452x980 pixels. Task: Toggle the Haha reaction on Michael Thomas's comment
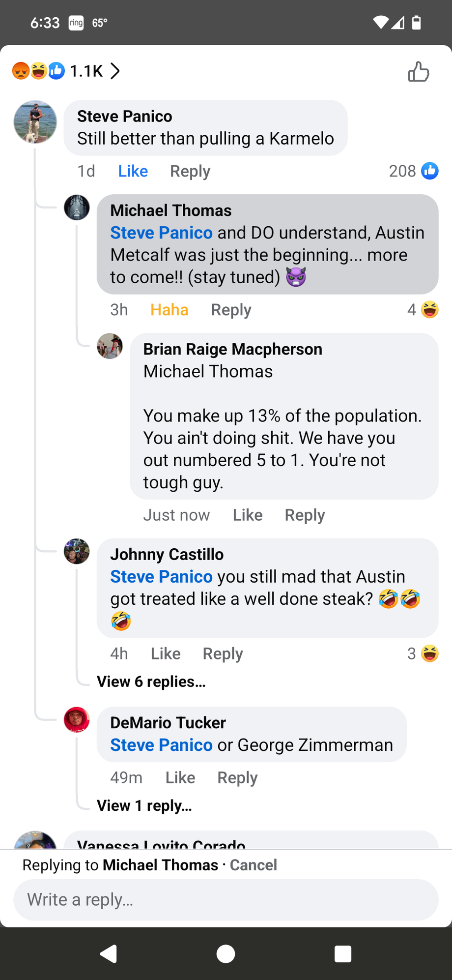click(x=169, y=310)
